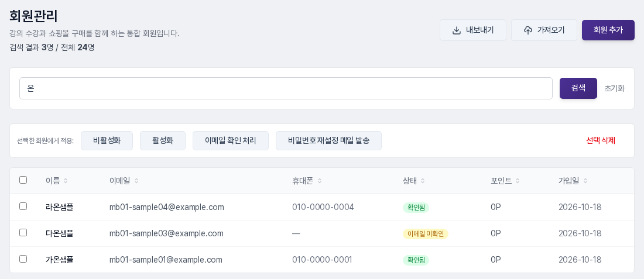Click email mb01-sample01@example.com

tap(166, 260)
